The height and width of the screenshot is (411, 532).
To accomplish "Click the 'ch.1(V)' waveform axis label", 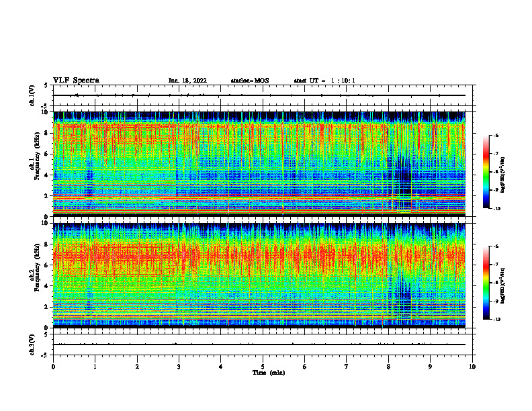I will pyautogui.click(x=32, y=95).
